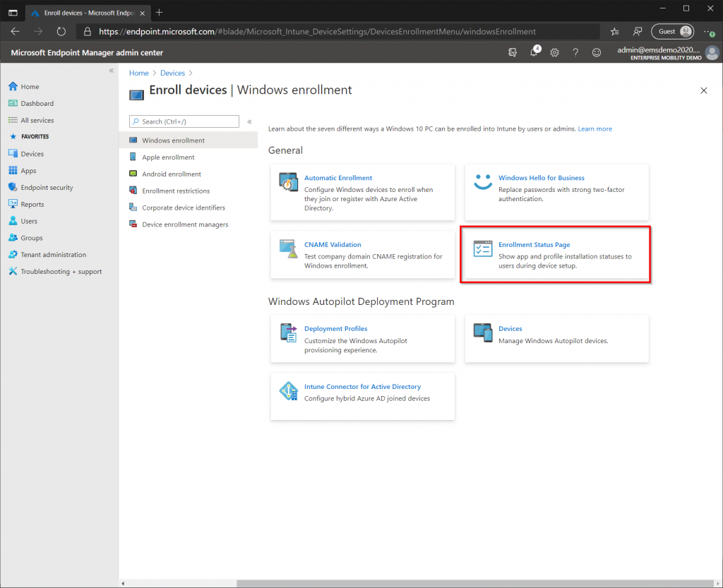Click the horizontal scrollbar at the bottom

coord(475,583)
